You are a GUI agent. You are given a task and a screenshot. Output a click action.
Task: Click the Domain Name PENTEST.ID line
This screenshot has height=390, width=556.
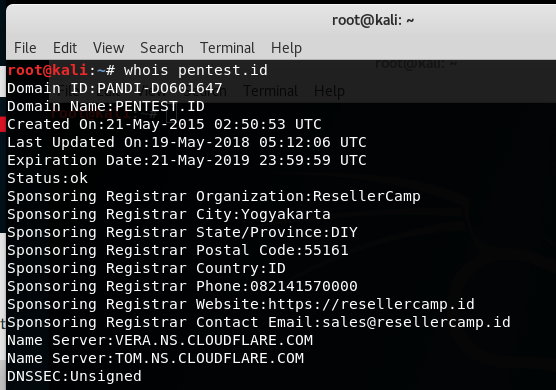coord(106,106)
